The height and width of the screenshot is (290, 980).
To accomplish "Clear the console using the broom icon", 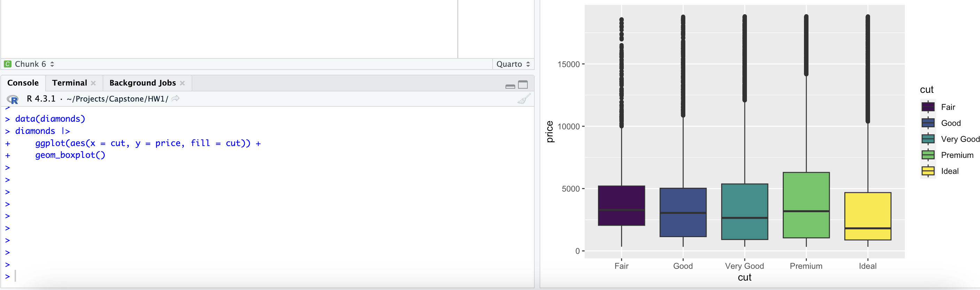I will (524, 98).
